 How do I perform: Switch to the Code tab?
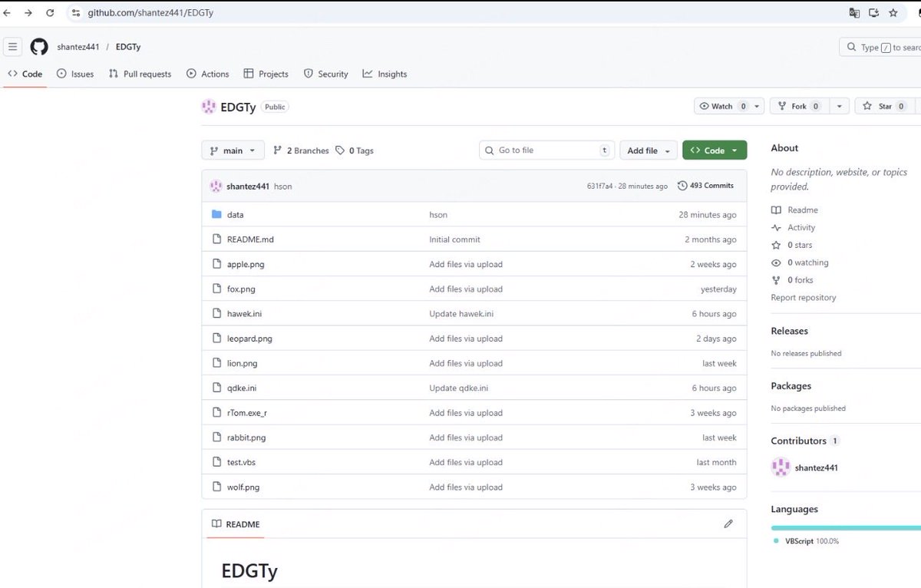click(25, 74)
